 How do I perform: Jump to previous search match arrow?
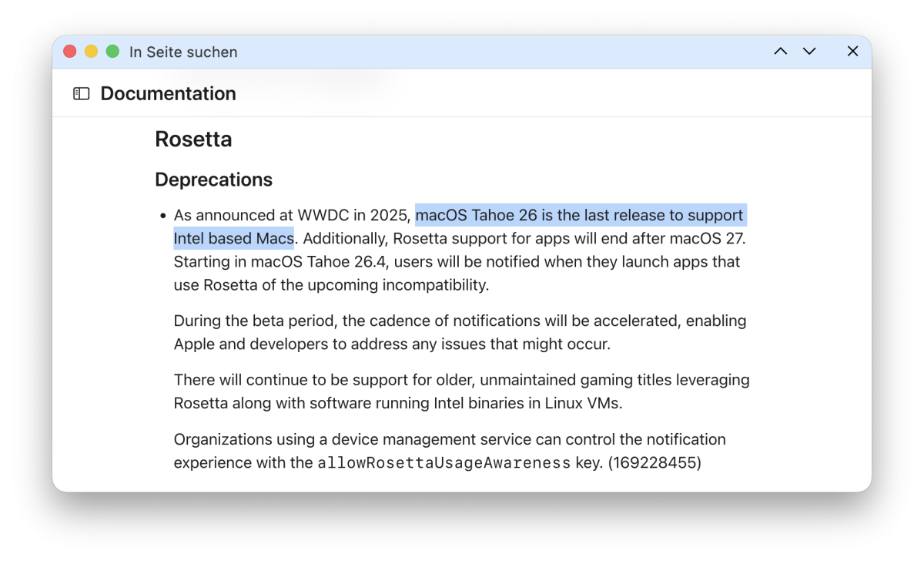pos(780,52)
